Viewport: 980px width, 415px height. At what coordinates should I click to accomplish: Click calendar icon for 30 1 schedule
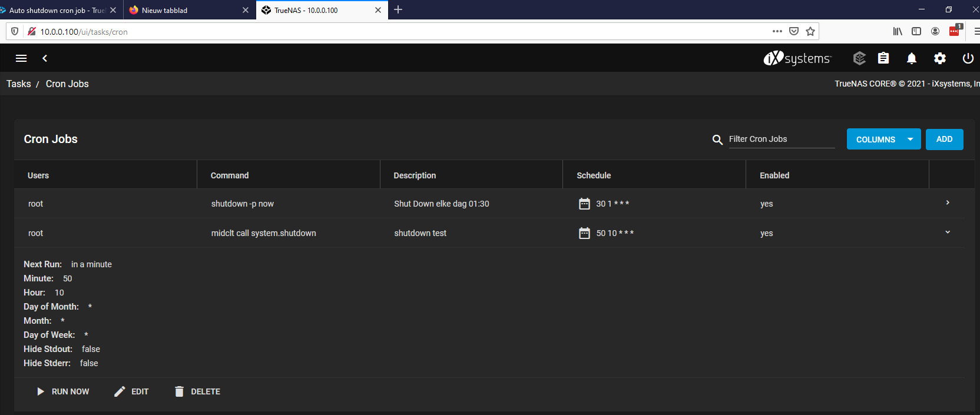click(584, 204)
